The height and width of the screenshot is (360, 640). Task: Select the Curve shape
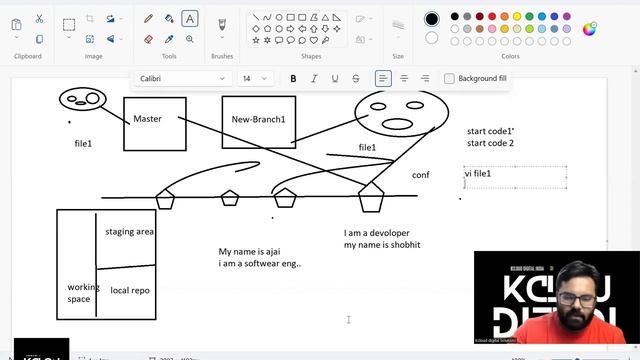pos(267,17)
